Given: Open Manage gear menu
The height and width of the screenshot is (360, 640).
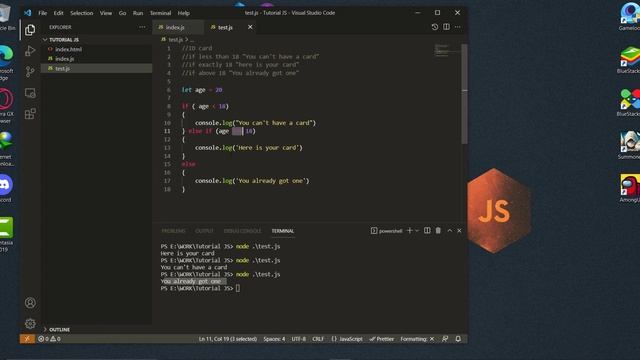Looking at the screenshot, I should (30, 324).
